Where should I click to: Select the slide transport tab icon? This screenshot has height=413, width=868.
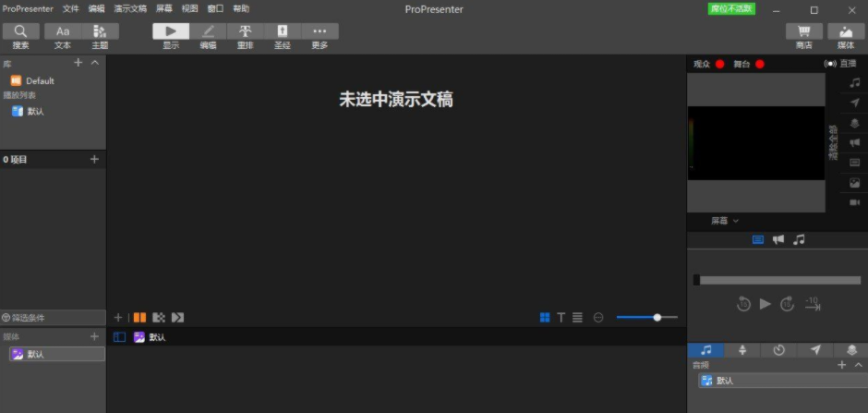758,239
